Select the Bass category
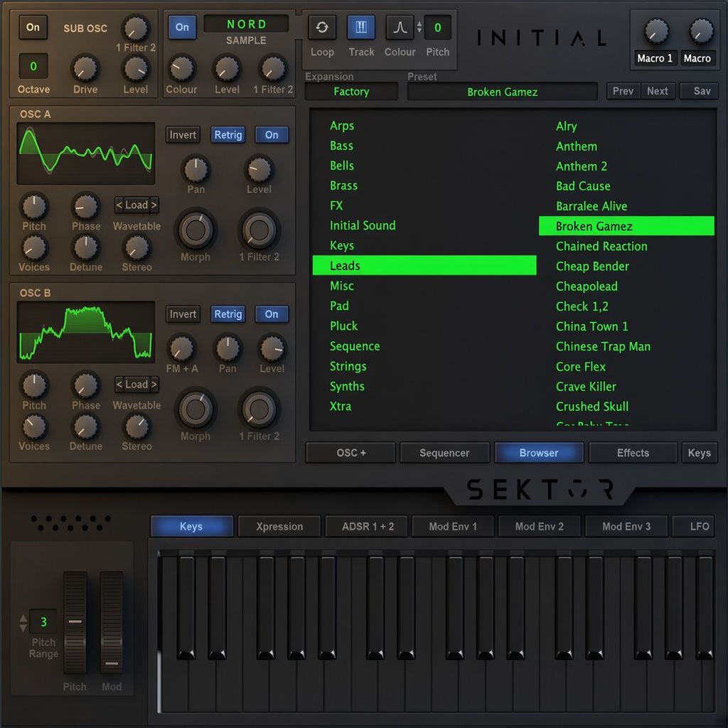 (342, 146)
